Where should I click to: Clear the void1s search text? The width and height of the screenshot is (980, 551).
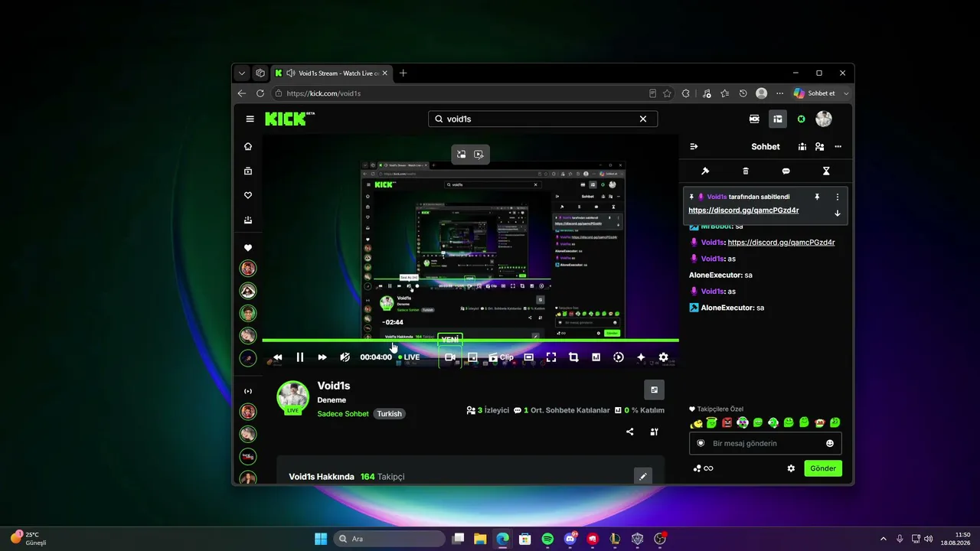[x=643, y=119]
